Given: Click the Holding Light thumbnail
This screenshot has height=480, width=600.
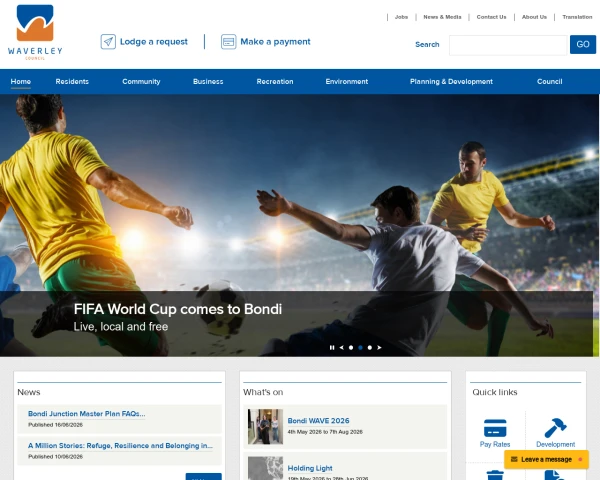Looking at the screenshot, I should (x=265, y=468).
